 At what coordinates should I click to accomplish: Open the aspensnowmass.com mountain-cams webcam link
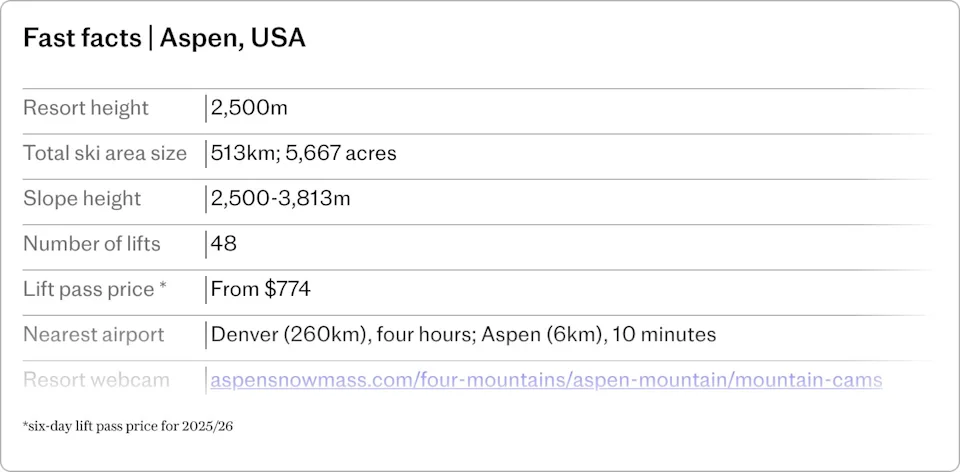click(x=546, y=380)
